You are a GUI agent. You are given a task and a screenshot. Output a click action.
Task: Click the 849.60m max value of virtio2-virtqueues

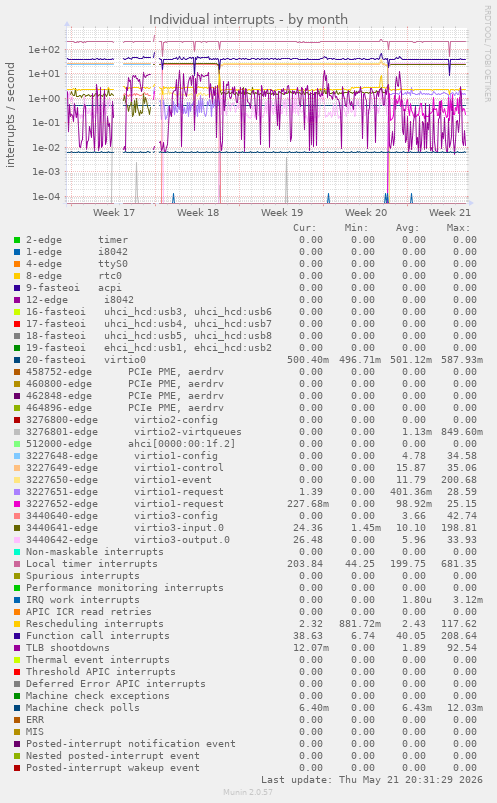click(462, 432)
